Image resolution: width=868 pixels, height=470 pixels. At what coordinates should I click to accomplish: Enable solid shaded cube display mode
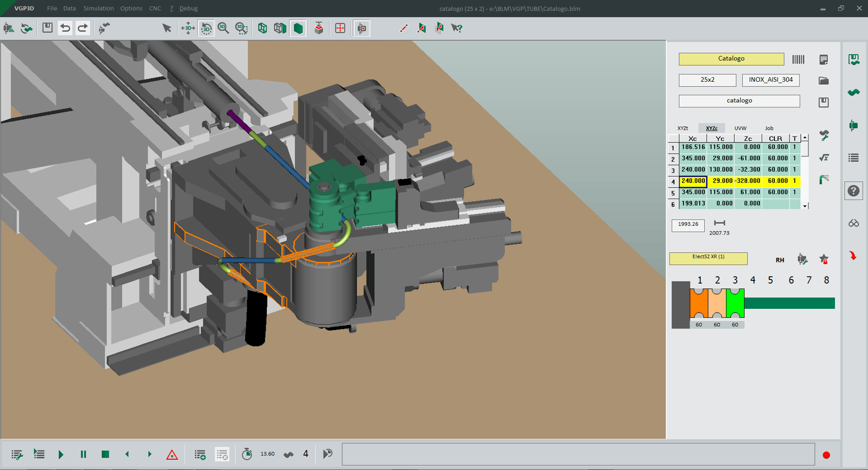[298, 28]
